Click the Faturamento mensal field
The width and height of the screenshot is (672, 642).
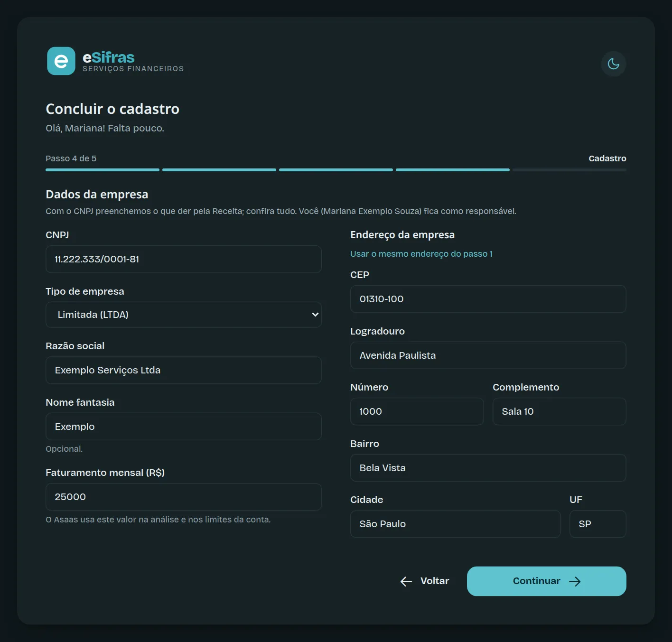(183, 497)
